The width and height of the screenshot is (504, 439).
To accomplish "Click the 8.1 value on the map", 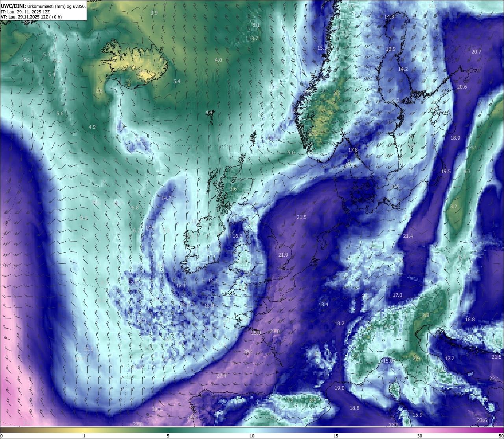I will coord(256,25).
